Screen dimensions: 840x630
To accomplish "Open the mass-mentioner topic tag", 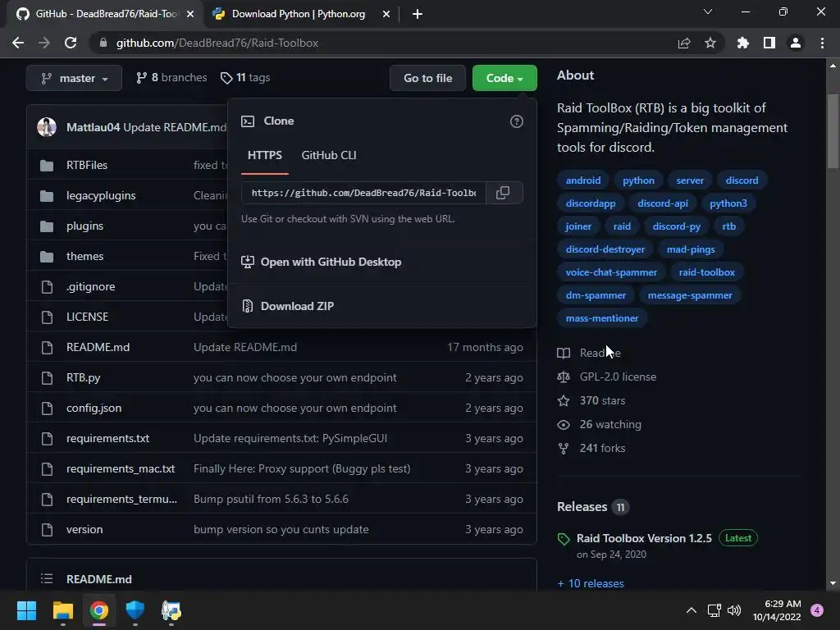I will coord(602,318).
